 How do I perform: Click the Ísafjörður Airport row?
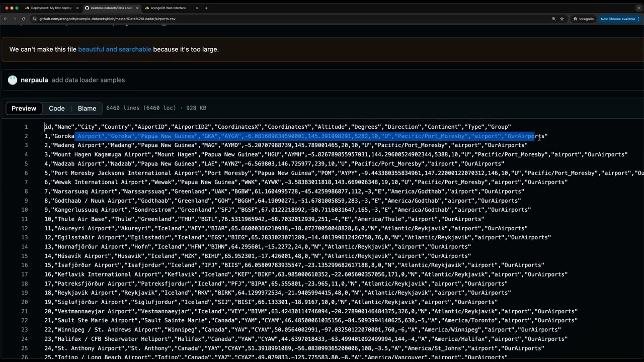click(x=294, y=265)
